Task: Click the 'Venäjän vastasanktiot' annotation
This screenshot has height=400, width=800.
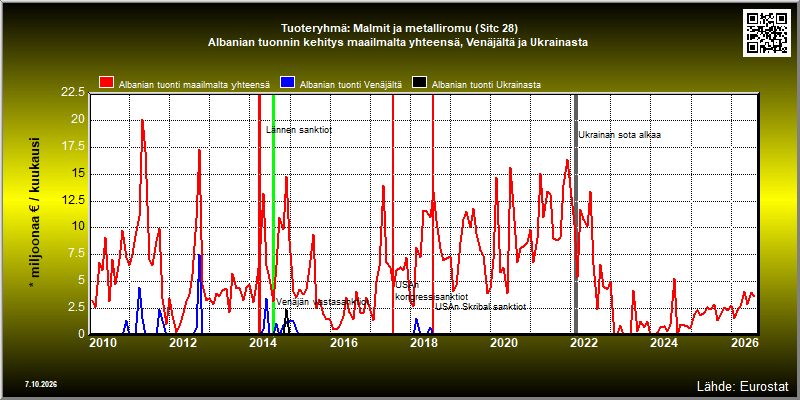Action: point(322,302)
